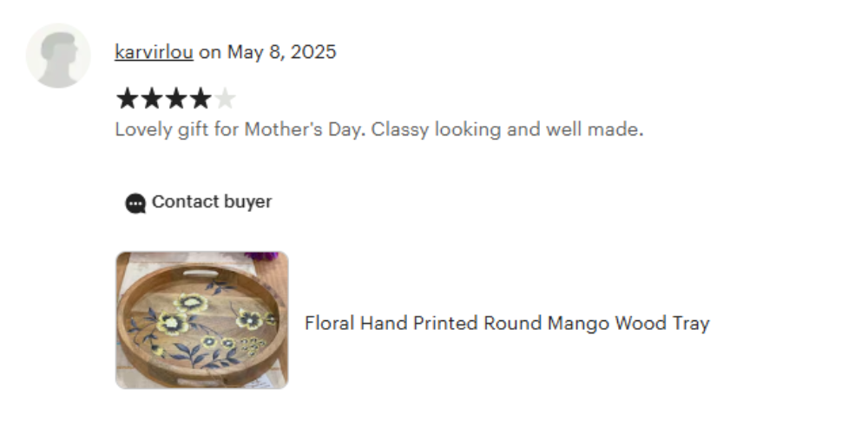
Task: Click the first rating star
Action: click(x=127, y=99)
